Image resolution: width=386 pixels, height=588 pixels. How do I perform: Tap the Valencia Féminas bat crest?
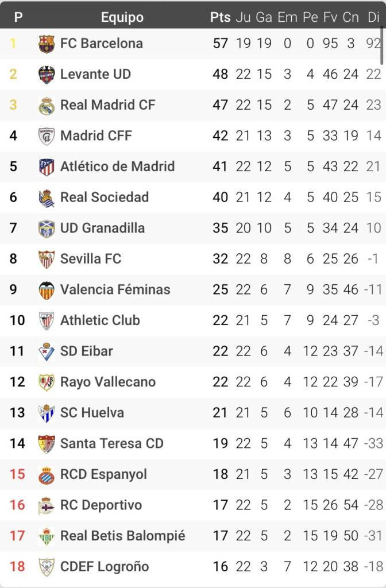tap(47, 290)
